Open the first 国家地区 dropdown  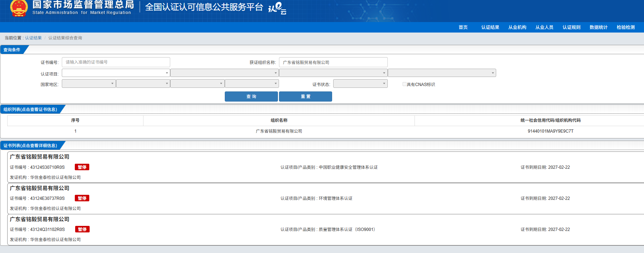tap(89, 84)
